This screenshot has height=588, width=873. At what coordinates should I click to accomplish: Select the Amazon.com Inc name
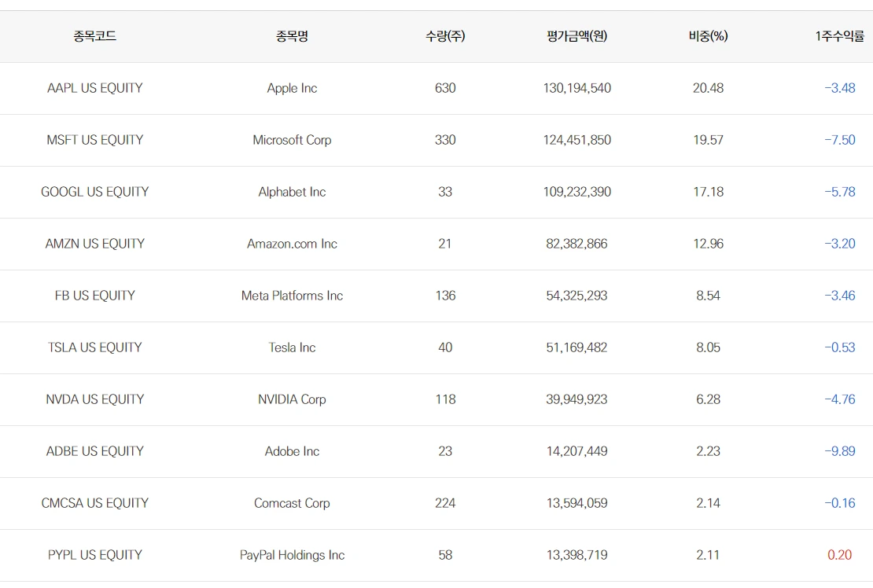(292, 244)
